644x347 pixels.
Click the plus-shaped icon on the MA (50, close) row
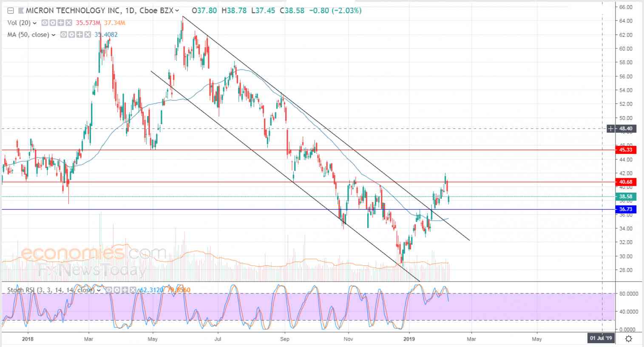pos(79,35)
